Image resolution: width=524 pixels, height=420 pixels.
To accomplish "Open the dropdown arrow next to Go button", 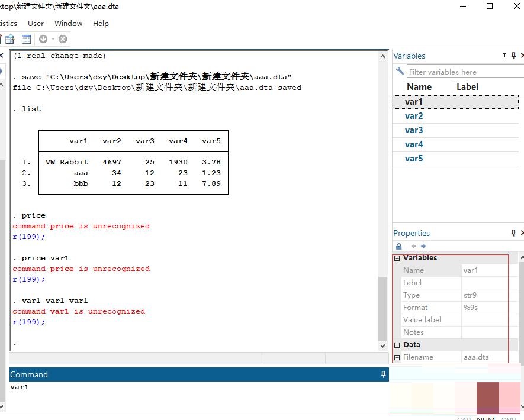I will (x=53, y=40).
